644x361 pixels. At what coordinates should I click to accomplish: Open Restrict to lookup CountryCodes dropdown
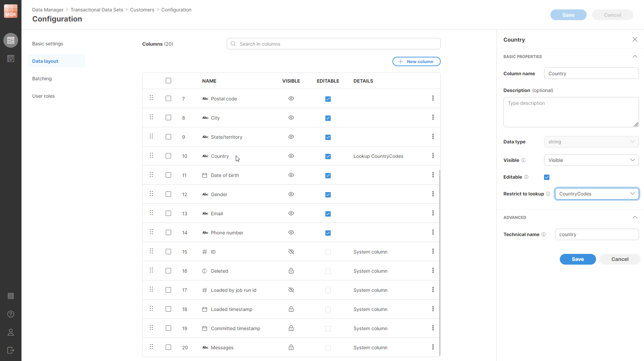point(597,194)
